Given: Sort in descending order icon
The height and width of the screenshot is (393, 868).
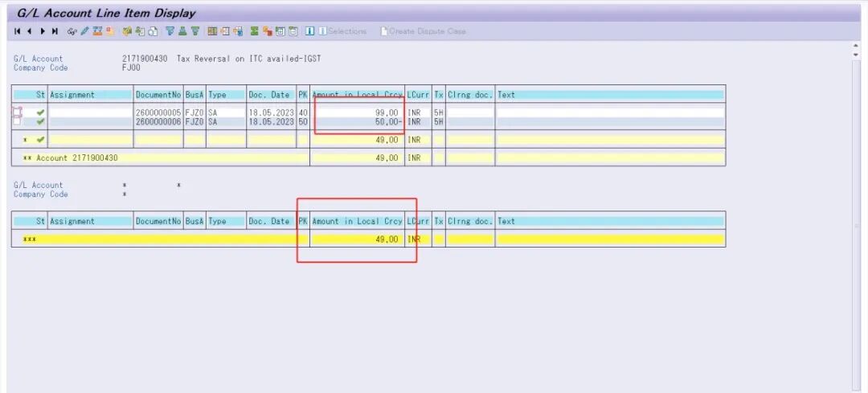Looking at the screenshot, I should point(195,31).
